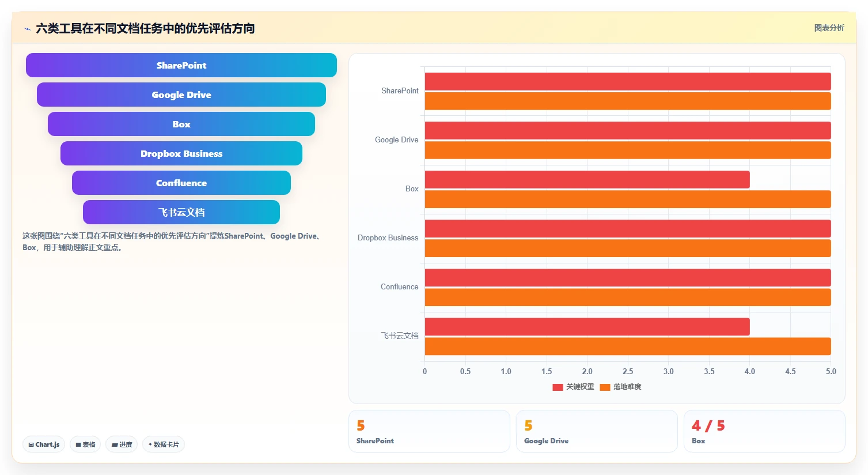Screen dimensions: 868x475
Task: Select the 飞书云文档 funnel bar
Action: tap(181, 212)
